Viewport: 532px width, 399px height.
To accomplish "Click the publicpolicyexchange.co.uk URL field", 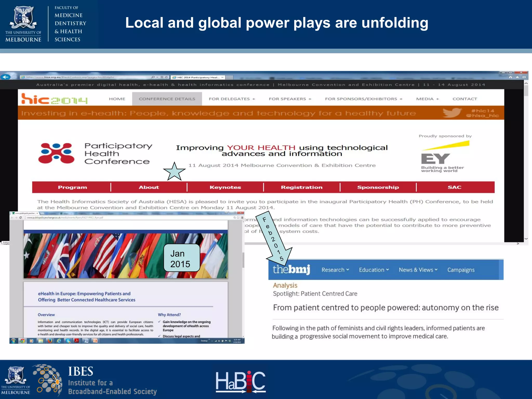I will (128, 218).
